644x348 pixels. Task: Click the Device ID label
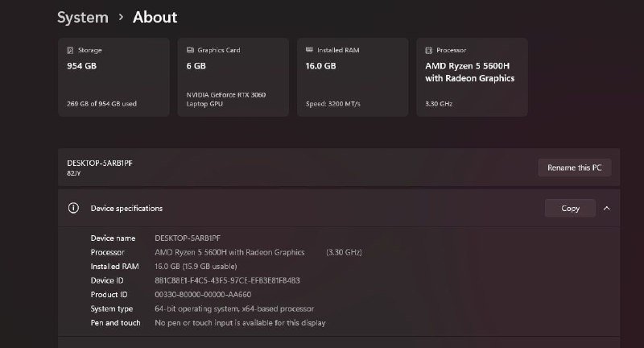pyautogui.click(x=107, y=280)
